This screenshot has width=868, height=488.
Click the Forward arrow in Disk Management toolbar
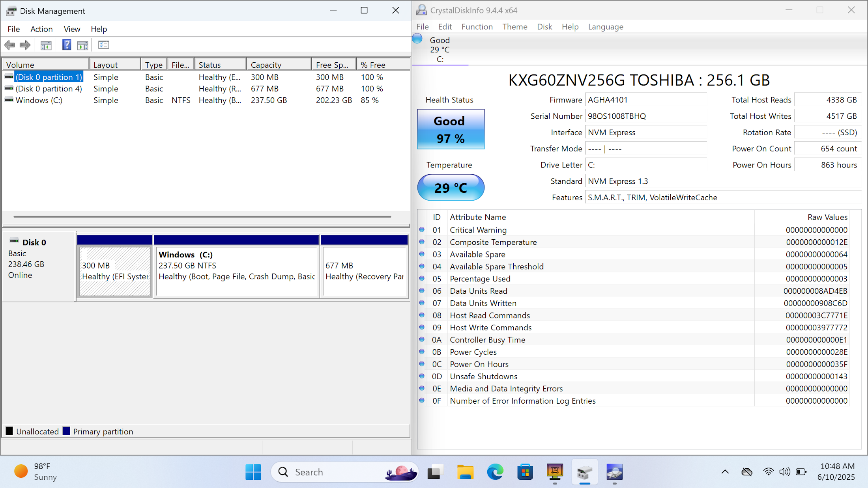[x=25, y=45]
